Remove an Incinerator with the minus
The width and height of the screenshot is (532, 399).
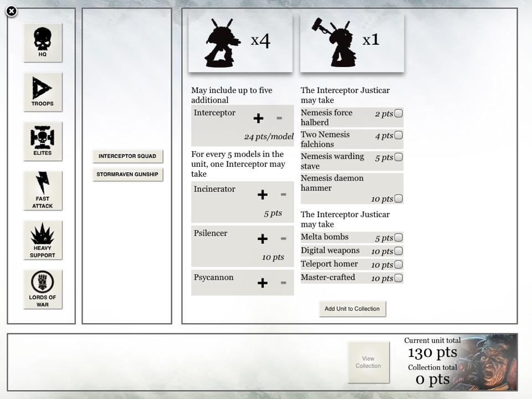[x=284, y=195]
